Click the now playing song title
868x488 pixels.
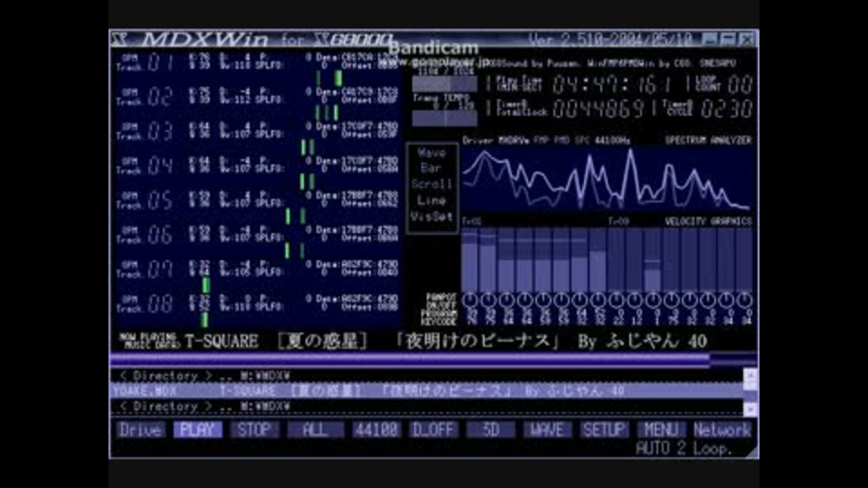[446, 342]
